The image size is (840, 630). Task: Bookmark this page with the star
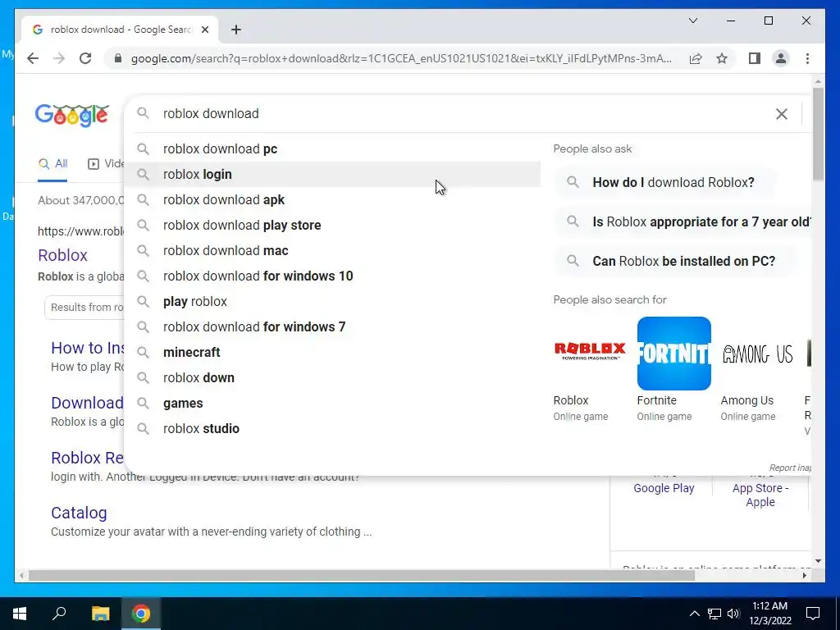(722, 58)
